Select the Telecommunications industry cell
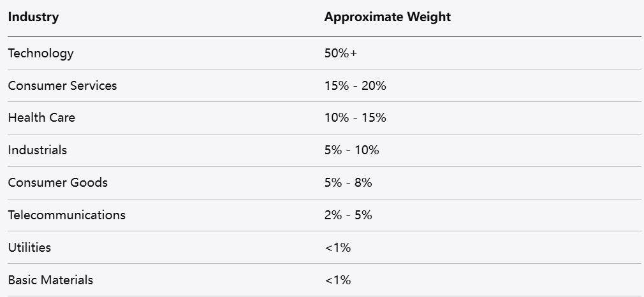Viewport: 644px width, 297px height. 67,215
